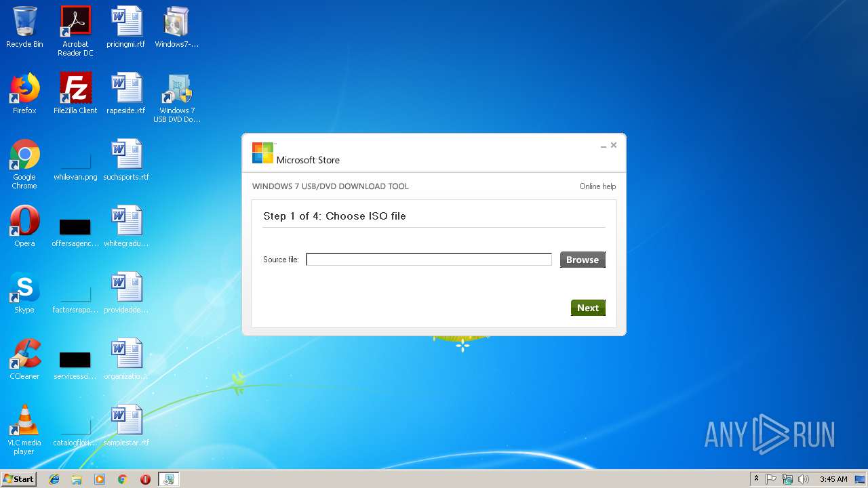Select the VLC media player shortcut
The image size is (868, 488).
tap(24, 430)
